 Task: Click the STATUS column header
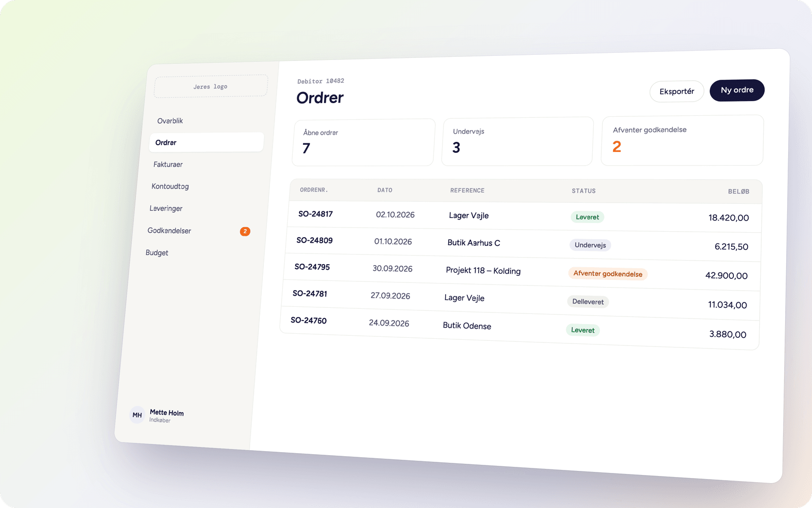tap(584, 191)
